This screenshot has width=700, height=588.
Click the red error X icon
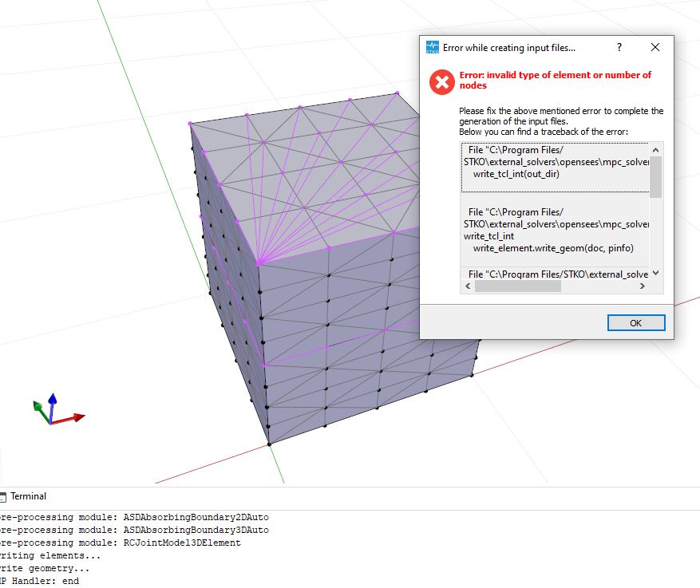click(442, 81)
